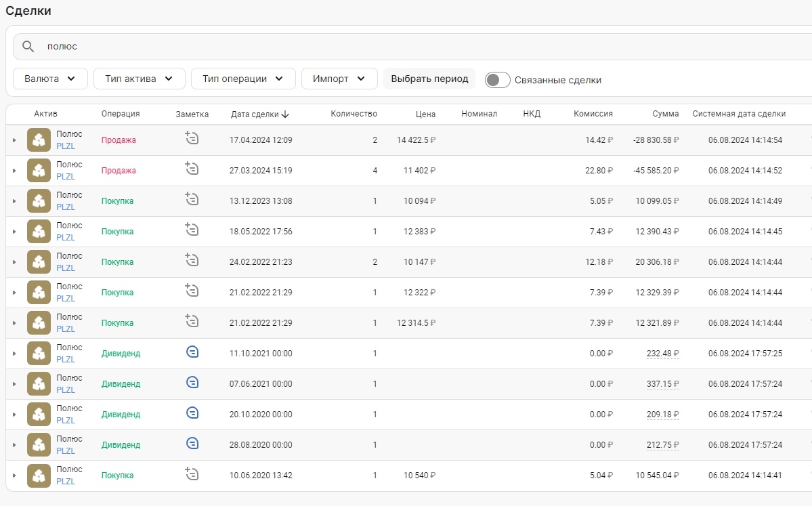Add note to 24.02.2022 purchase deal
The width and height of the screenshot is (812, 506).
point(192,260)
